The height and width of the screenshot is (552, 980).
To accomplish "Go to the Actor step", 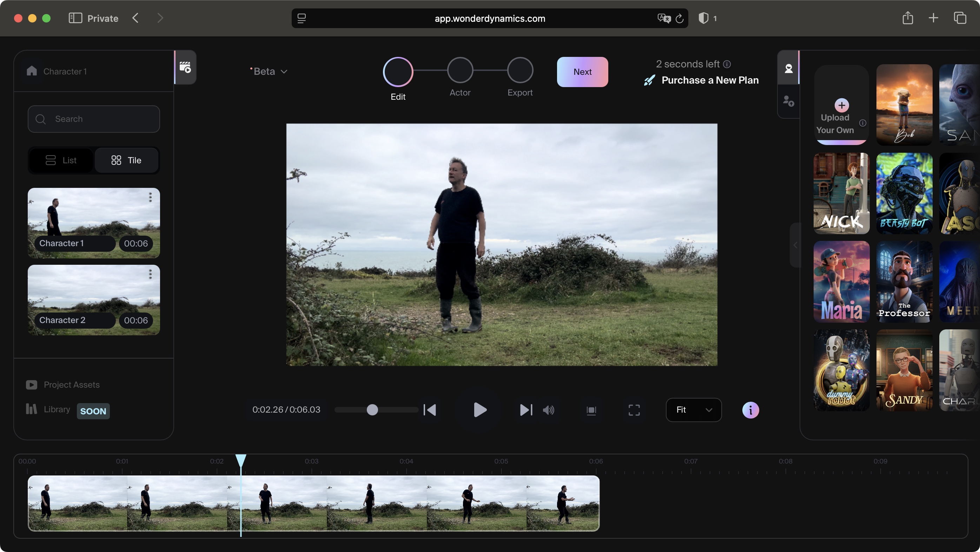I will point(460,71).
